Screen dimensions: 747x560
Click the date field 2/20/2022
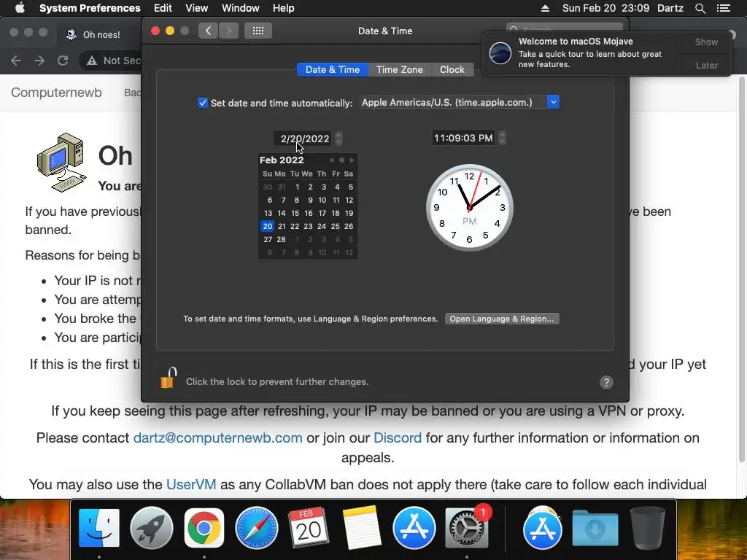(x=304, y=139)
